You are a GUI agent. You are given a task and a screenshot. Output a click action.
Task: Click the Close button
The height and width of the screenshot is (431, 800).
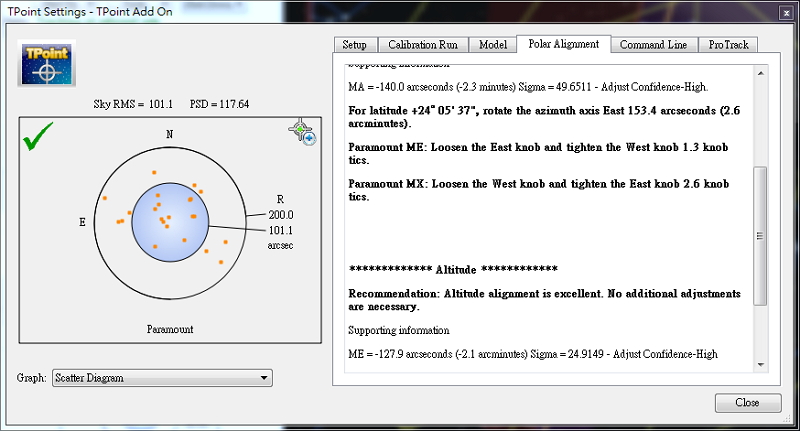[x=748, y=402]
